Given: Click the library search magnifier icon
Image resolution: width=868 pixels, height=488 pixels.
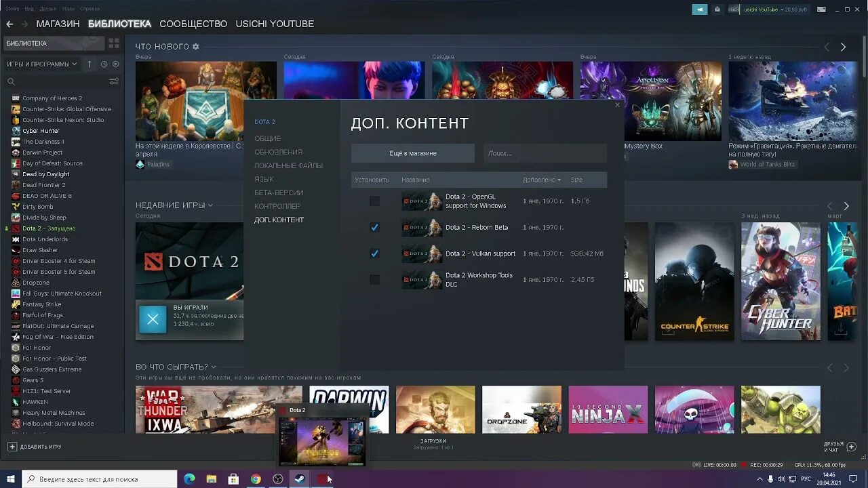Looking at the screenshot, I should tap(11, 81).
